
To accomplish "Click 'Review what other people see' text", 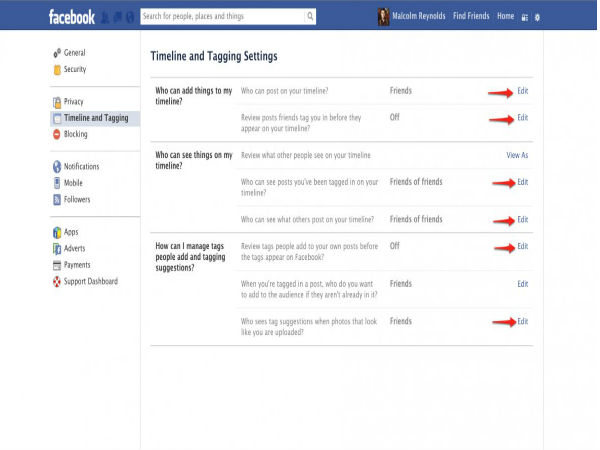I will [x=306, y=155].
